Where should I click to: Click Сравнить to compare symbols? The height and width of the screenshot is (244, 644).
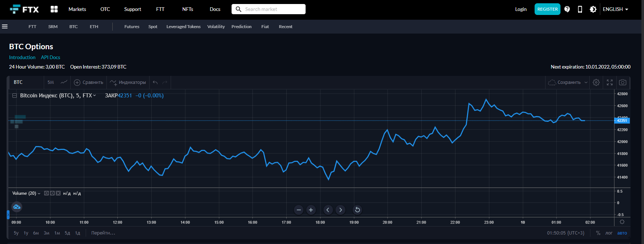click(x=89, y=82)
